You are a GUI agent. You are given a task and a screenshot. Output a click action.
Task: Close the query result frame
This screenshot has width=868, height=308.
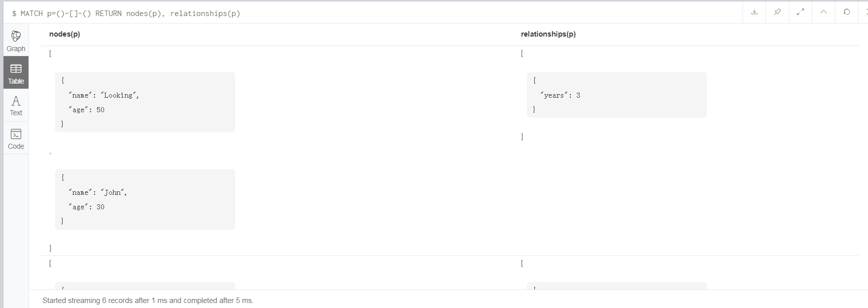click(865, 12)
